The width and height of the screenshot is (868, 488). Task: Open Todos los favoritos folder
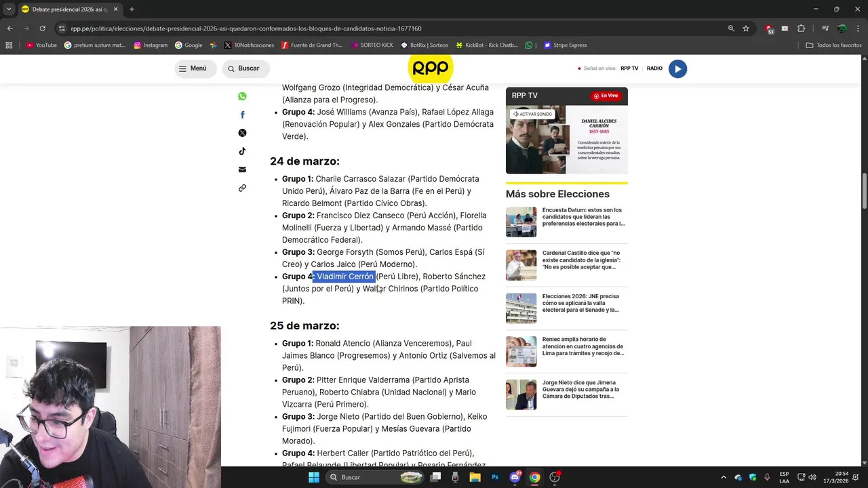click(834, 45)
